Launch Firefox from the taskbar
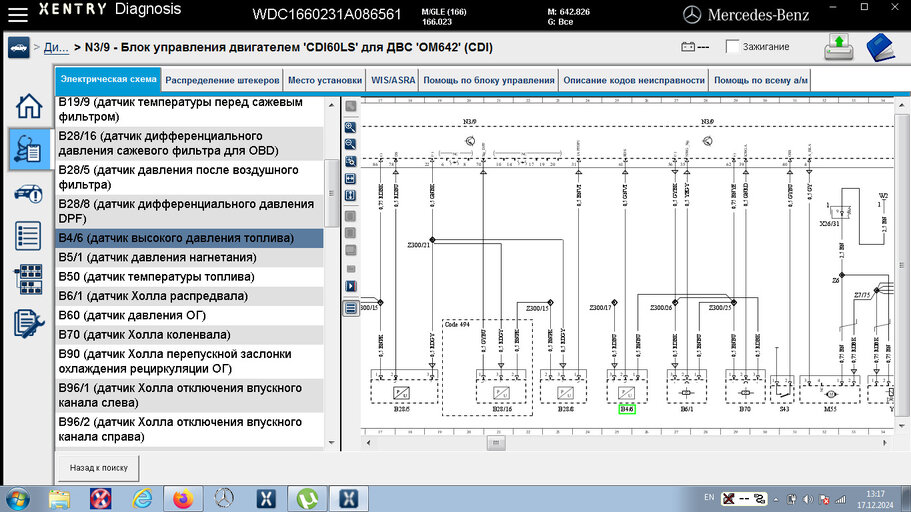The image size is (911, 512). pos(183,499)
